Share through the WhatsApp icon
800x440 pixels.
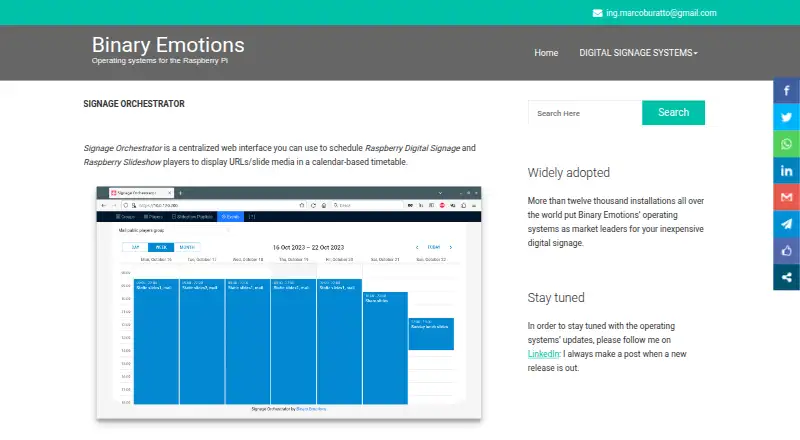(x=786, y=144)
